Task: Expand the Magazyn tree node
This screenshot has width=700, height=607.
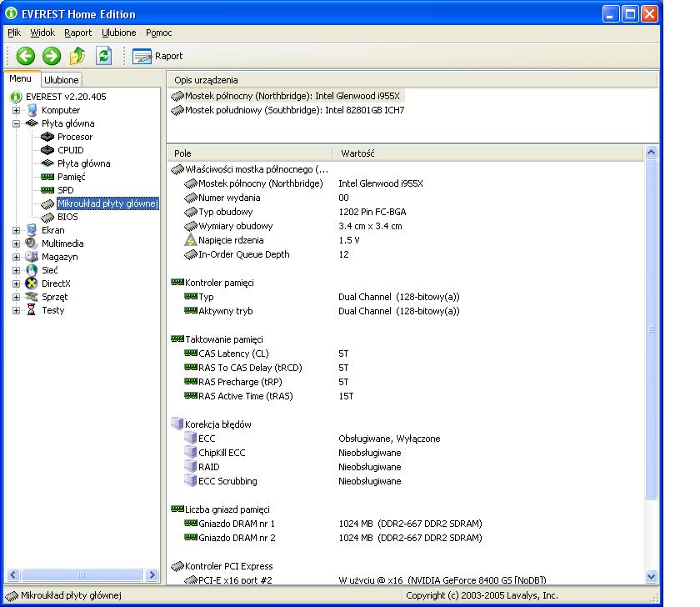Action: 16,258
